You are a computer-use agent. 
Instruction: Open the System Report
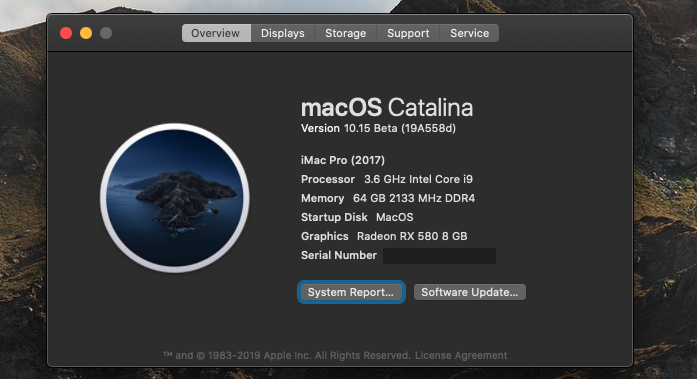(351, 292)
